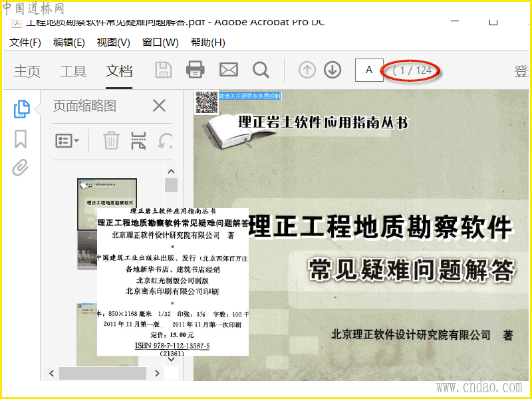Open 编辑(E) menu
This screenshot has height=399, width=532.
[69, 43]
